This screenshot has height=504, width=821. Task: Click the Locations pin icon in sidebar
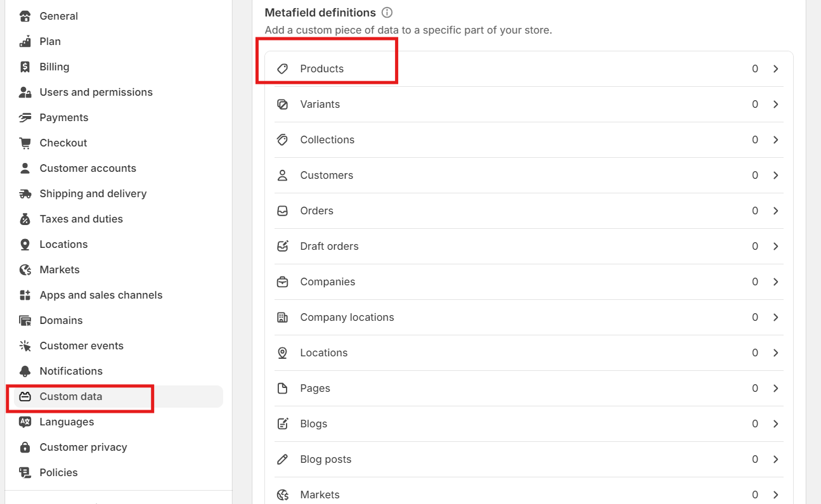[25, 244]
